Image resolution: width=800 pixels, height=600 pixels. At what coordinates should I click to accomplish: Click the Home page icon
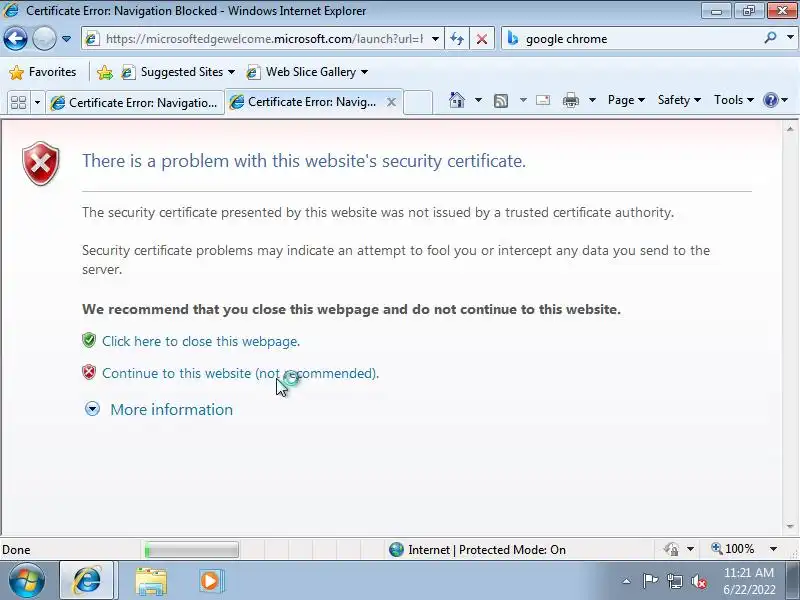(457, 100)
